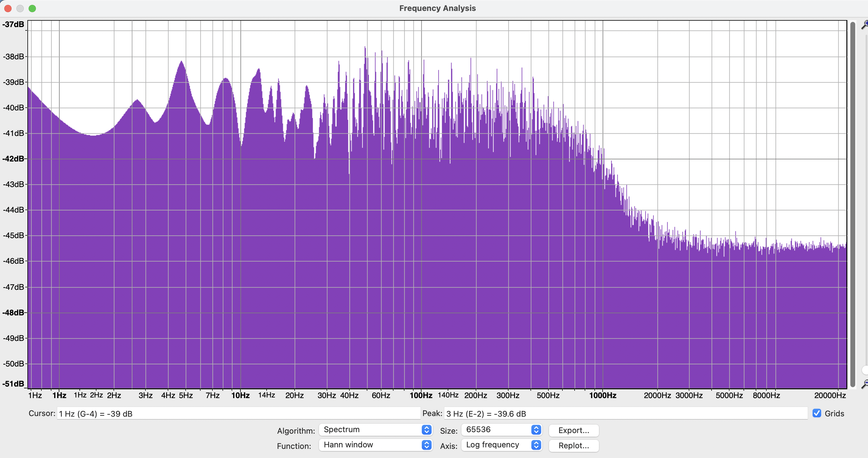Toggle the Grids checkbox
The height and width of the screenshot is (458, 868).
817,413
